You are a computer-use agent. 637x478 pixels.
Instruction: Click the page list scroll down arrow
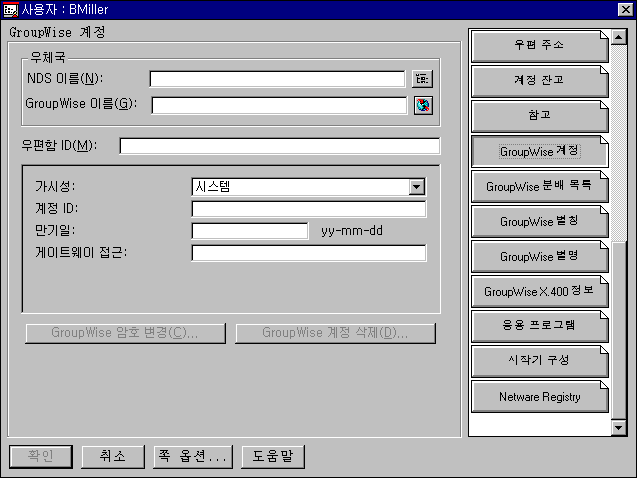pyautogui.click(x=619, y=428)
